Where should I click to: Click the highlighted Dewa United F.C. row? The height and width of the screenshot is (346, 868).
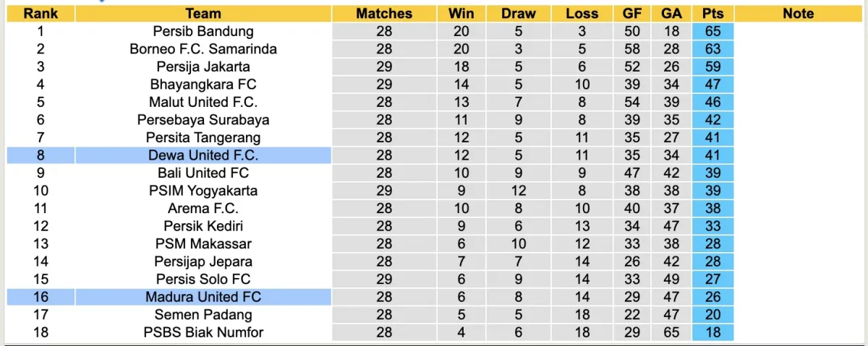203,155
